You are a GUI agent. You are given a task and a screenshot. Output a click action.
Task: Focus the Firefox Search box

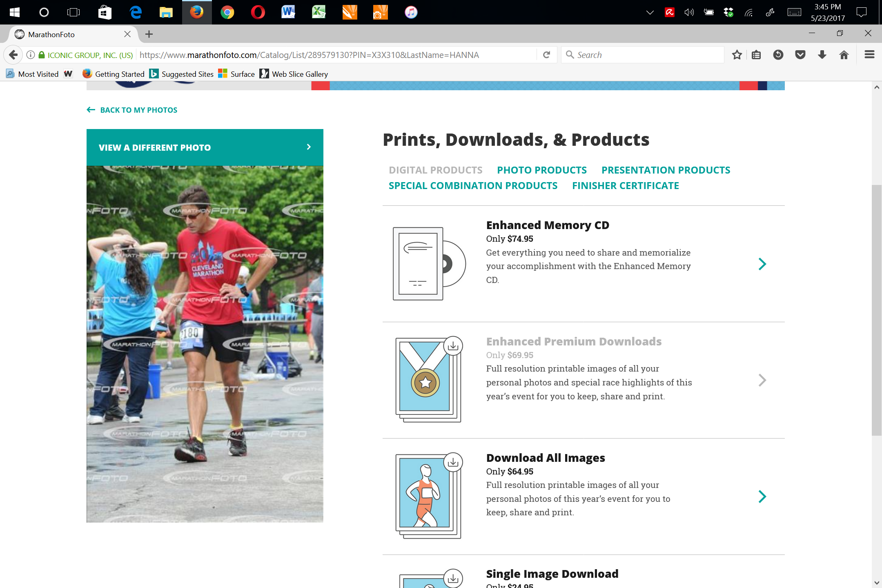[x=643, y=55]
